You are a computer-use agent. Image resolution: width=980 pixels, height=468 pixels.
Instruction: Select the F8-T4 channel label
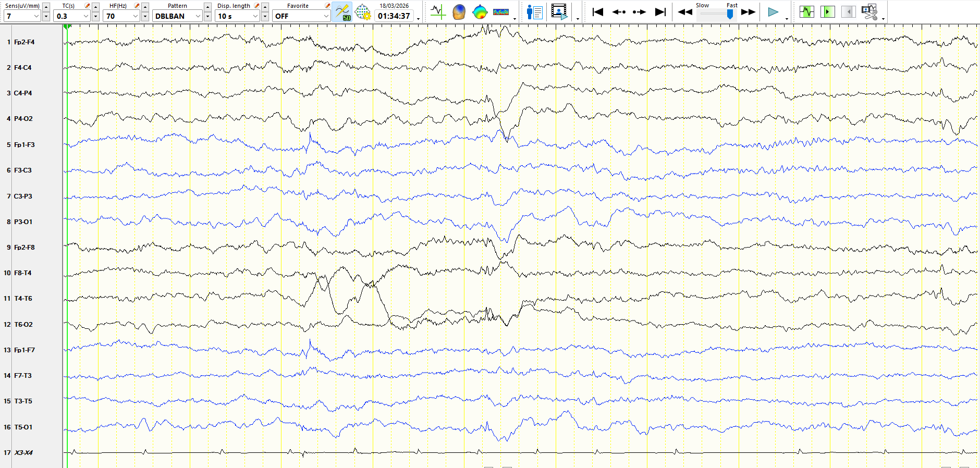(x=22, y=273)
